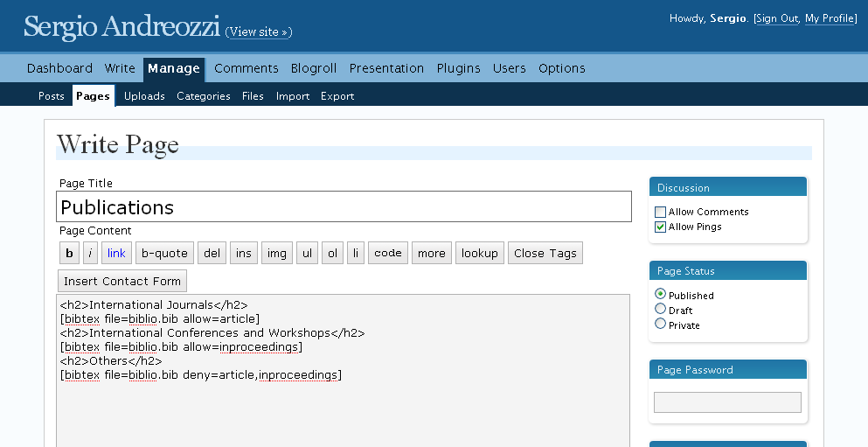Switch to the Categories sub-tab

pyautogui.click(x=203, y=96)
